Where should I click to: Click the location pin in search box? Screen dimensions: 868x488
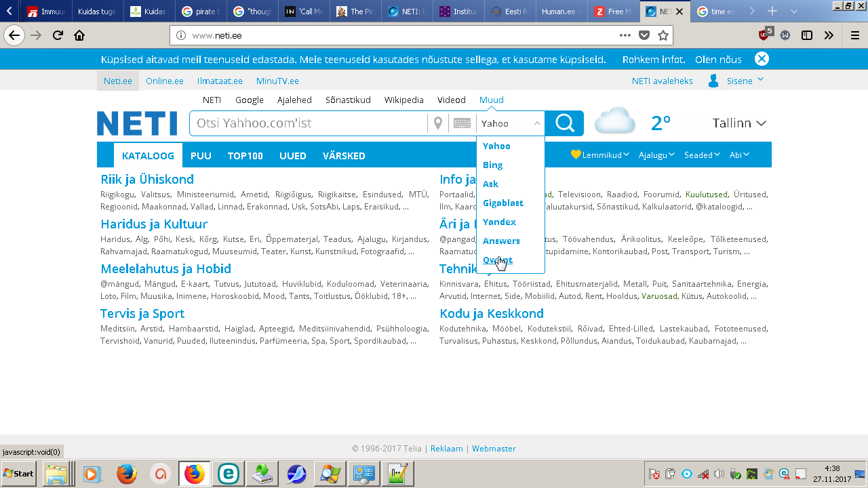[x=438, y=123]
